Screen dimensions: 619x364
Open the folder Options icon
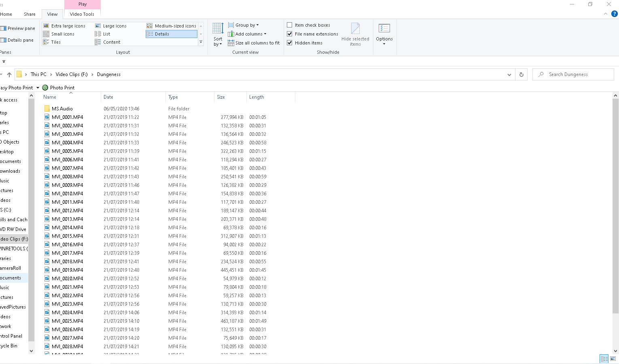point(384,29)
